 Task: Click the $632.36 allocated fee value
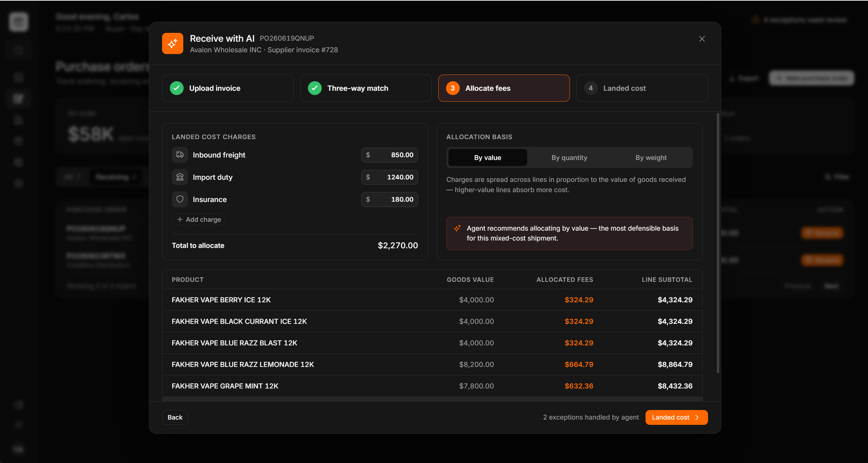(579, 386)
